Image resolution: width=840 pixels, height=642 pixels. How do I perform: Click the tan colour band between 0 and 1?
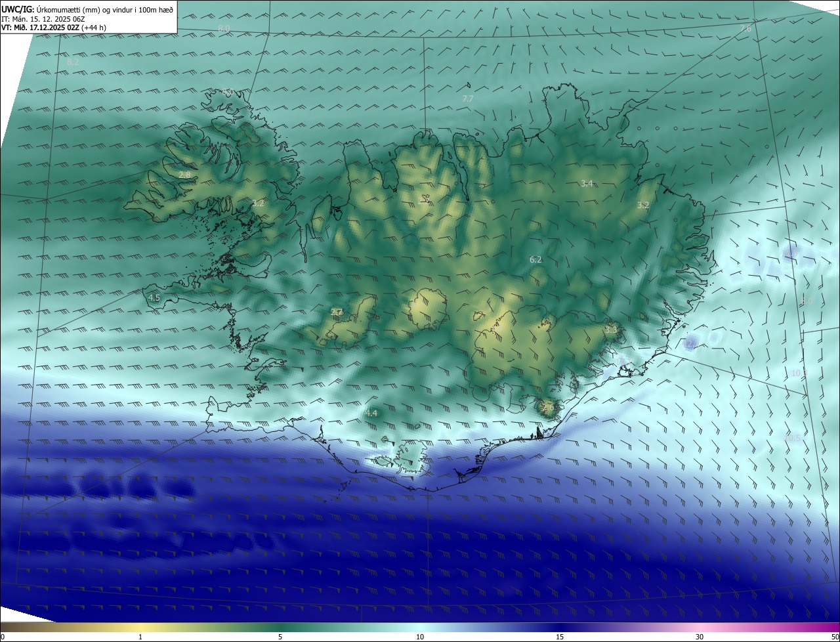[x=70, y=627]
